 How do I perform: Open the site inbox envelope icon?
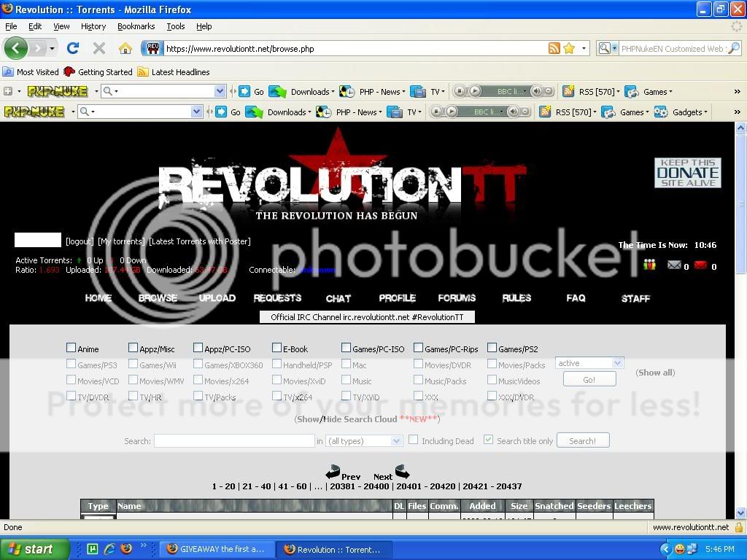(674, 265)
